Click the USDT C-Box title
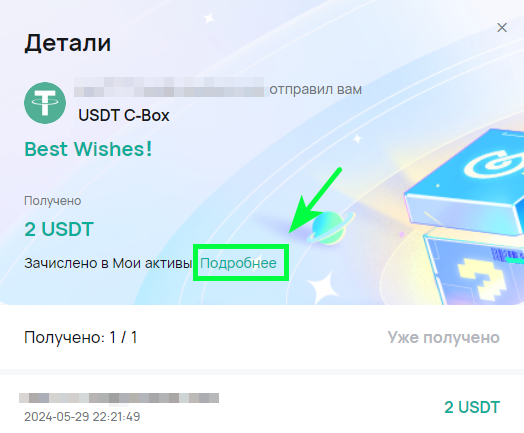 pyautogui.click(x=124, y=116)
